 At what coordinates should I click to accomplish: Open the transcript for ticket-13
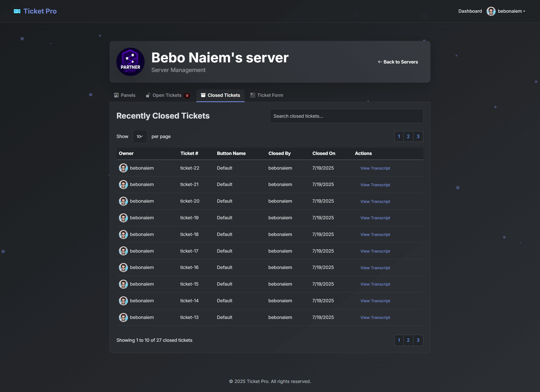[x=375, y=318]
